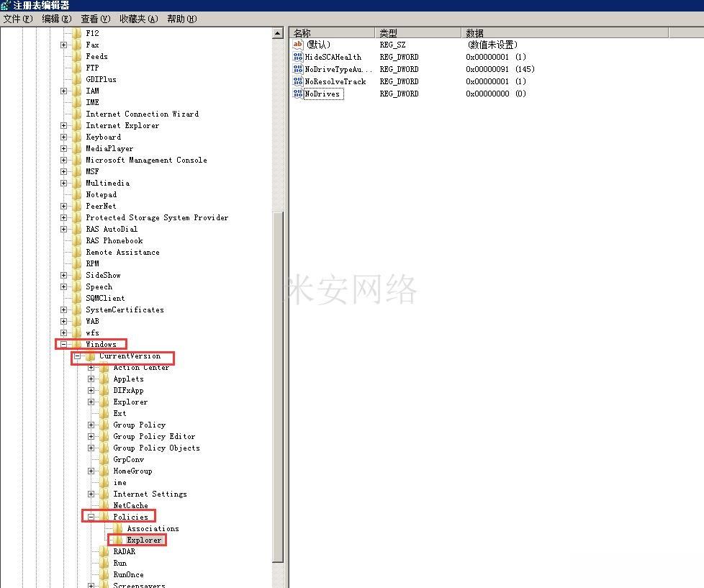Collapse the CurrentVersion key
This screenshot has height=588, width=704.
coord(77,356)
